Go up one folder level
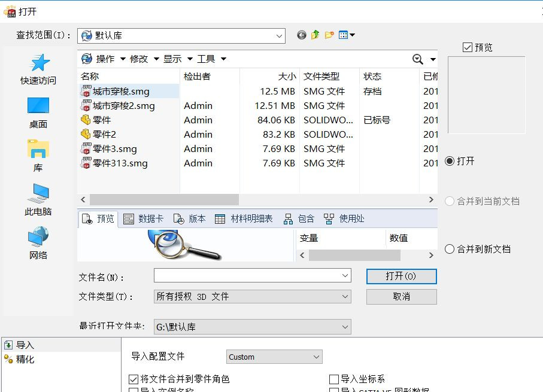Screen dimensions: 543x392 (x=316, y=35)
